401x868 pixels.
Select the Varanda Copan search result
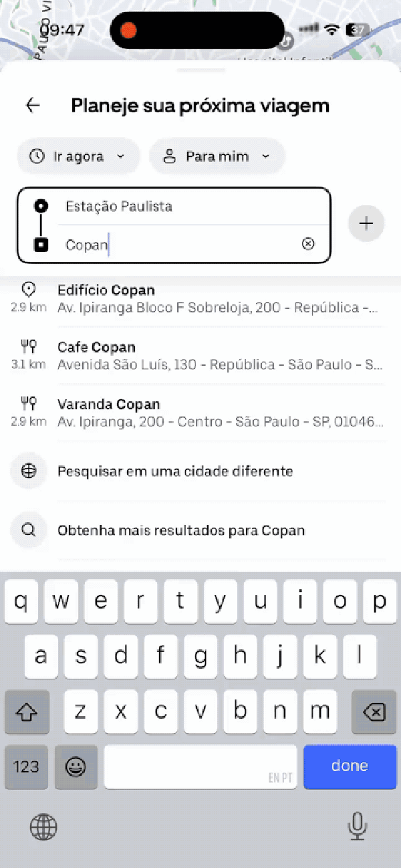click(200, 412)
